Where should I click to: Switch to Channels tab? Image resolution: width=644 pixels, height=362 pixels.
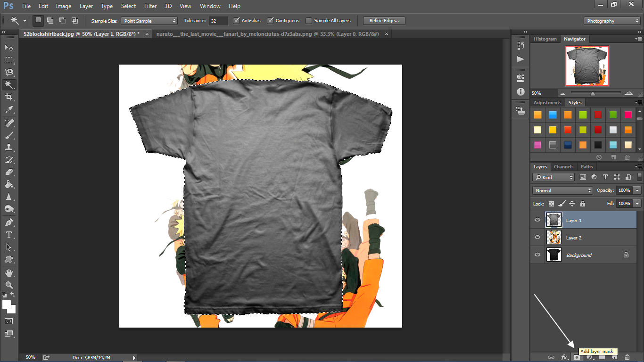[x=563, y=166]
